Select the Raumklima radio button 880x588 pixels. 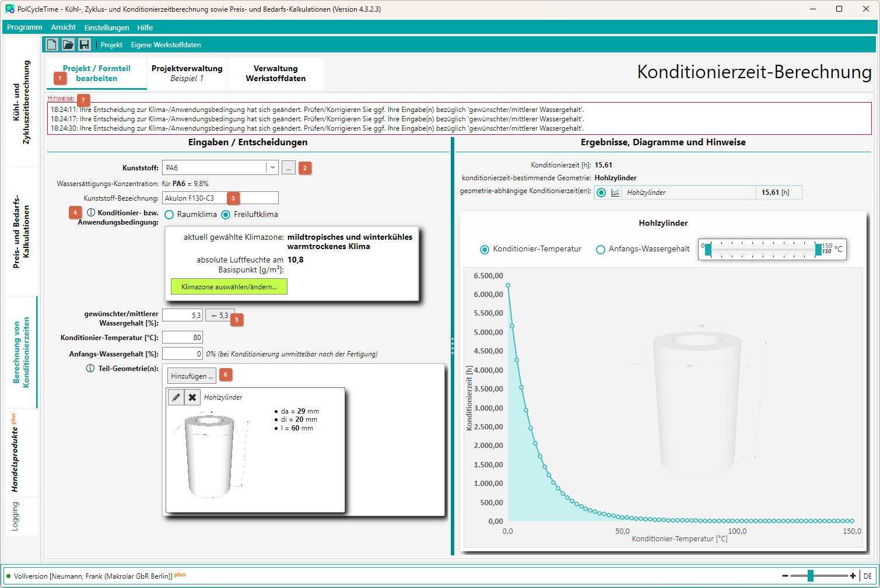[169, 215]
